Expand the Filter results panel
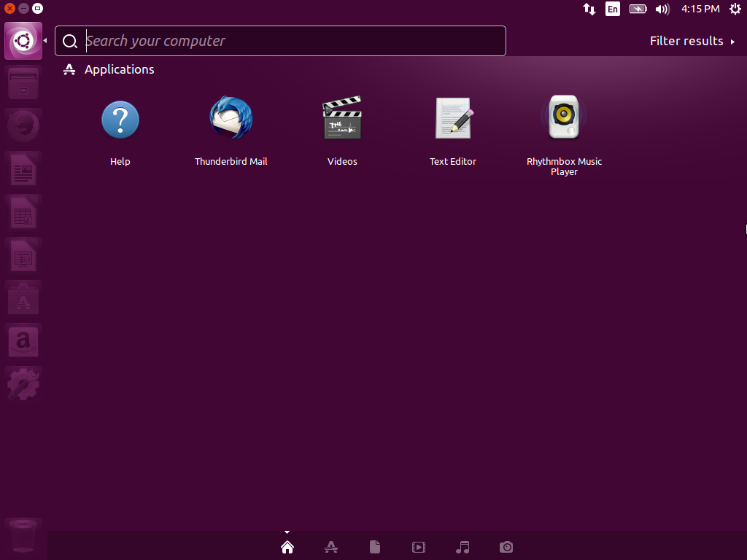Viewport: 747px width, 560px height. (x=692, y=41)
